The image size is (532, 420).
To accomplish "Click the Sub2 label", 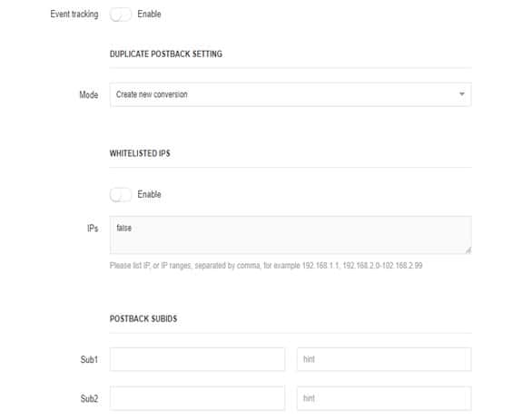I will pos(89,398).
